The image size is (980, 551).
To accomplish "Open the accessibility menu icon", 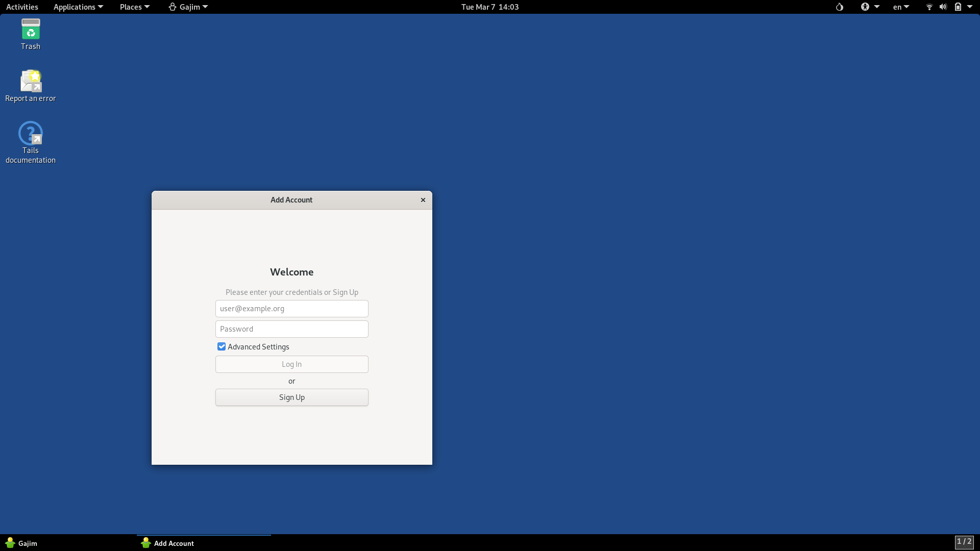I will point(865,7).
